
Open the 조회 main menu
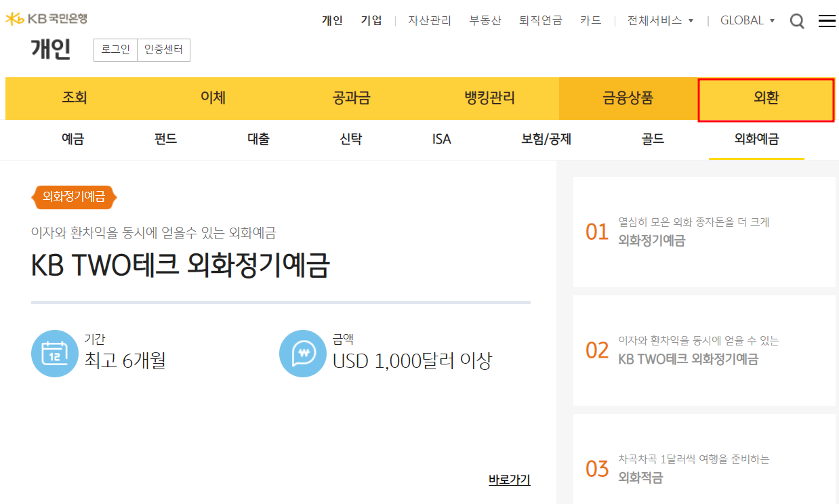pyautogui.click(x=75, y=98)
